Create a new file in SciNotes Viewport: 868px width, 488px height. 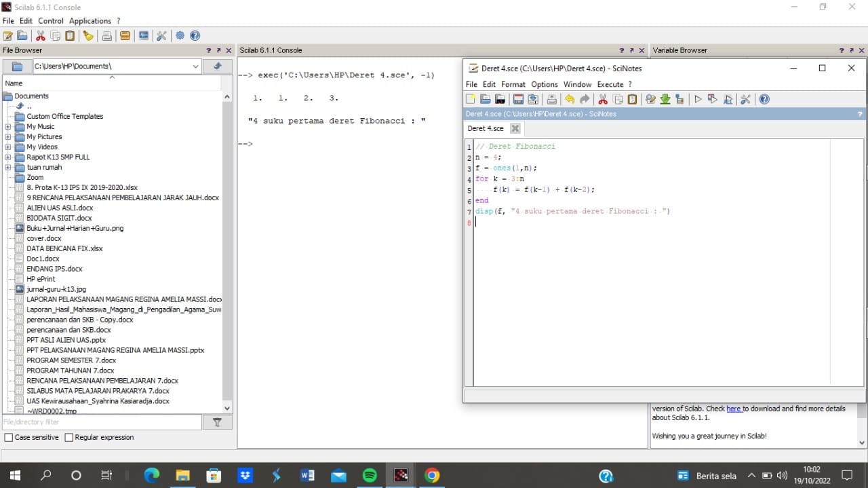pos(471,99)
